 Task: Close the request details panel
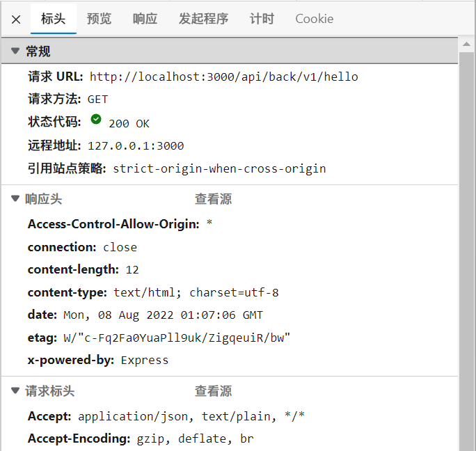(16, 19)
